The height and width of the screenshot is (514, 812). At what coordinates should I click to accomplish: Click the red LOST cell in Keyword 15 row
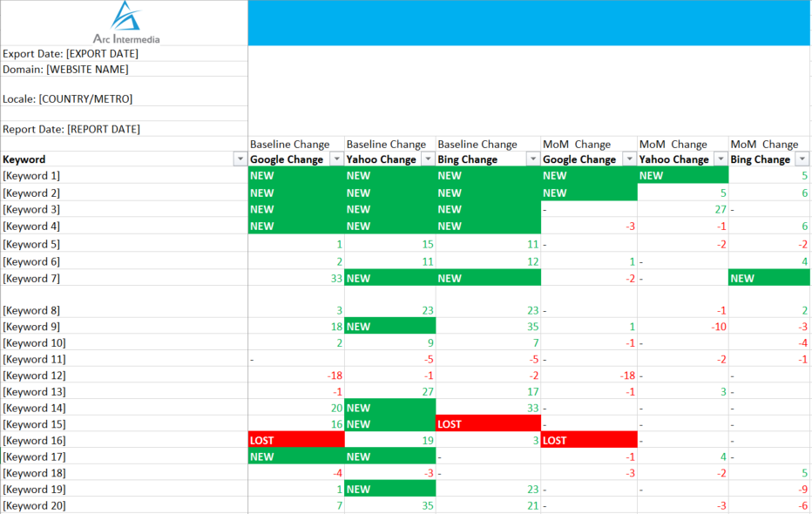point(488,424)
